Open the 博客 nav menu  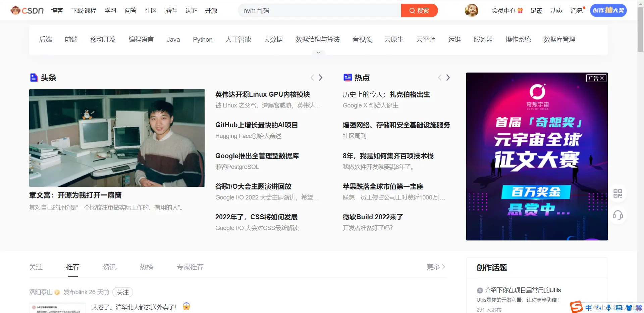[57, 10]
